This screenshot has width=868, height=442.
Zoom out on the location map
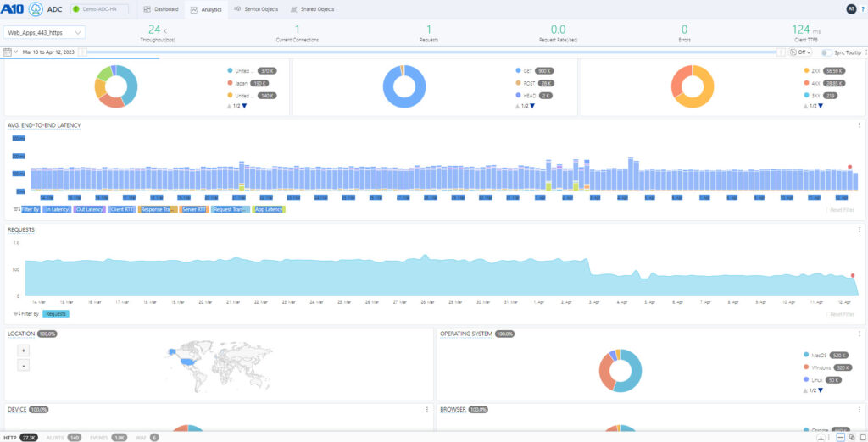tap(24, 365)
